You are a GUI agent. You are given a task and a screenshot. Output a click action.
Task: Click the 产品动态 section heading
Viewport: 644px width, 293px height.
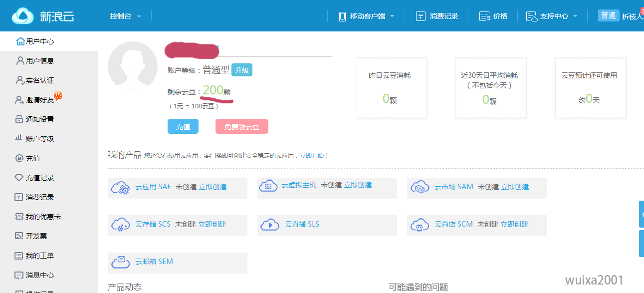coord(125,287)
